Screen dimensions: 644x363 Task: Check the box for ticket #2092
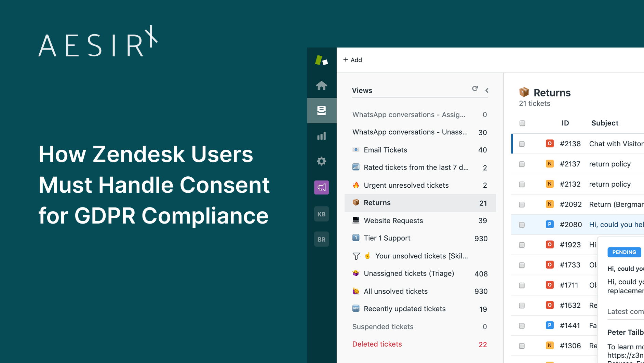(x=522, y=205)
